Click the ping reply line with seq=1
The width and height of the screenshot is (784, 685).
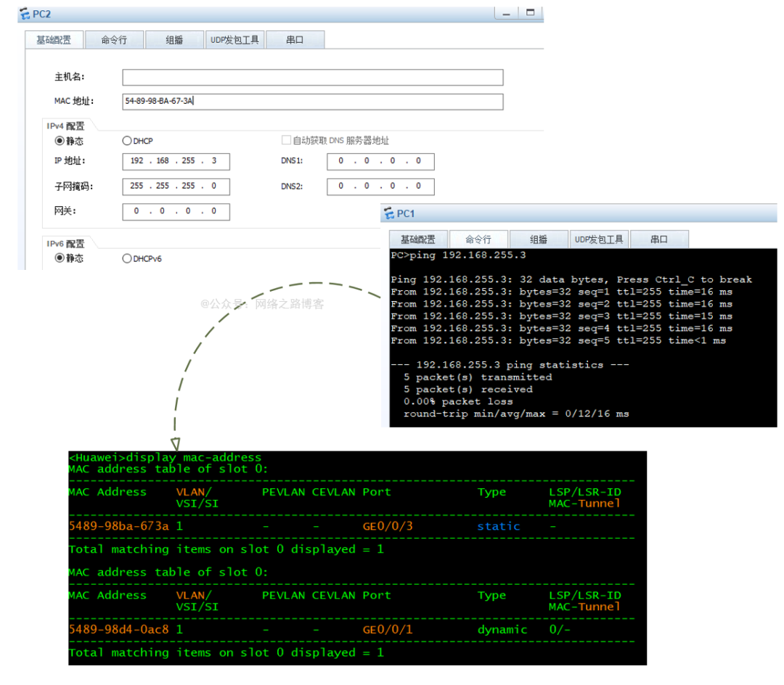[561, 292]
